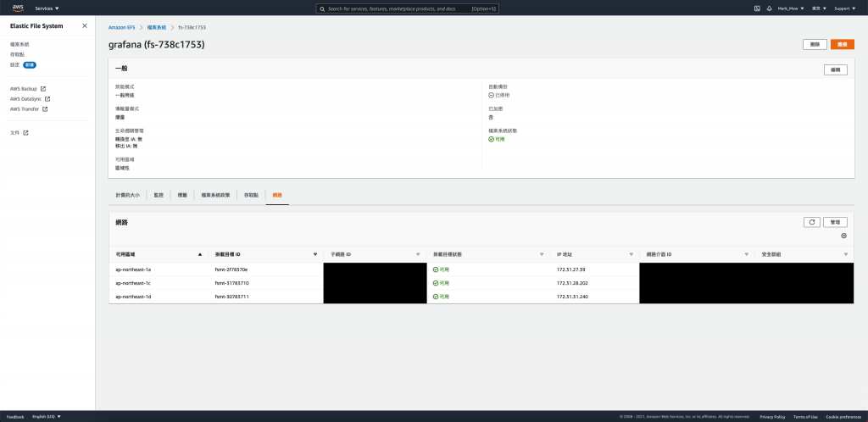This screenshot has width=868, height=422.
Task: Refresh the 網路 mount targets table
Action: coord(811,222)
